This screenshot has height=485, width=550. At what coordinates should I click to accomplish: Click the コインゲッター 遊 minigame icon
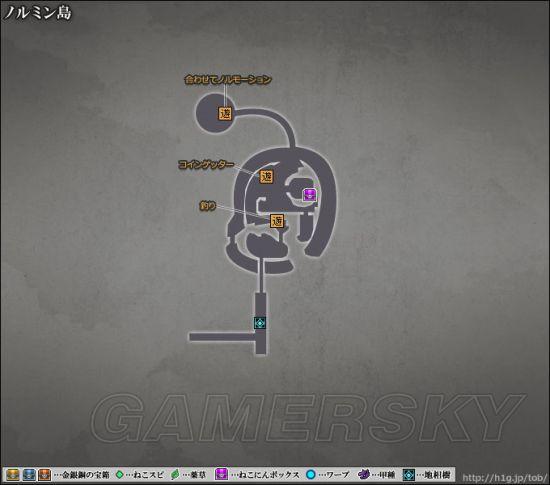coord(266,177)
